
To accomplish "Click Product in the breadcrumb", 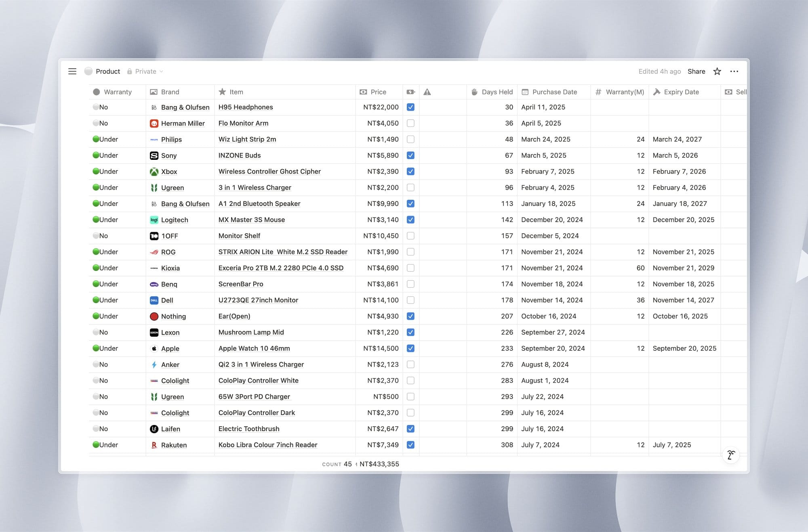I will tap(108, 71).
